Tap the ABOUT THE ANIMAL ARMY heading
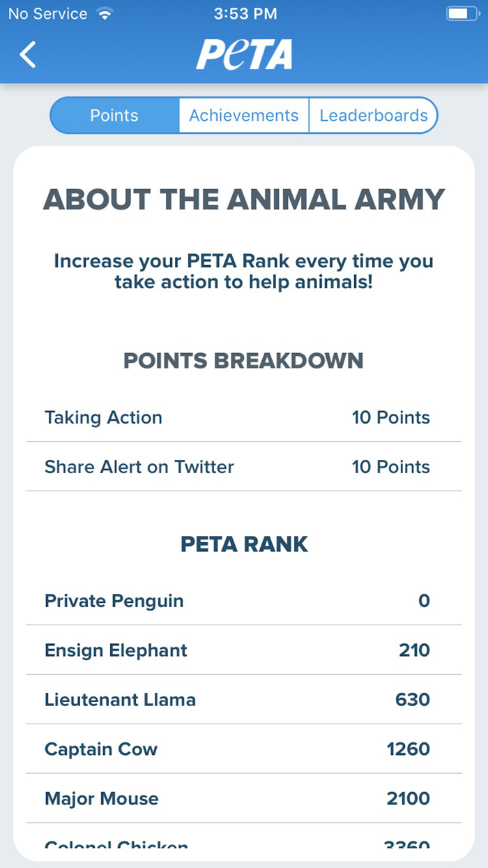This screenshot has width=488, height=868. (x=243, y=200)
